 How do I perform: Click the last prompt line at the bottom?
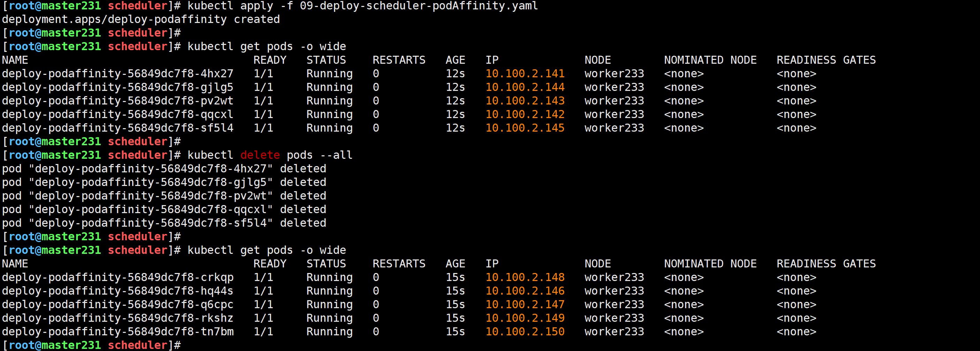pyautogui.click(x=91, y=345)
